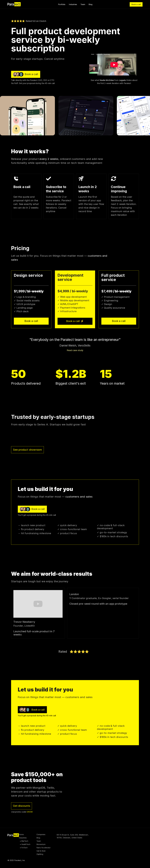The height and width of the screenshot is (868, 150).
Task: Book a call under Development service plan
Action: 75,321
